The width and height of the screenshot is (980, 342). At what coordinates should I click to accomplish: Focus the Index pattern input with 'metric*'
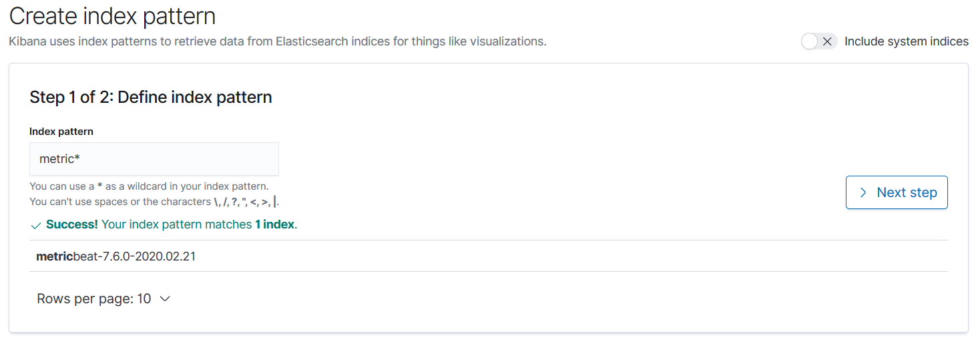tap(154, 159)
